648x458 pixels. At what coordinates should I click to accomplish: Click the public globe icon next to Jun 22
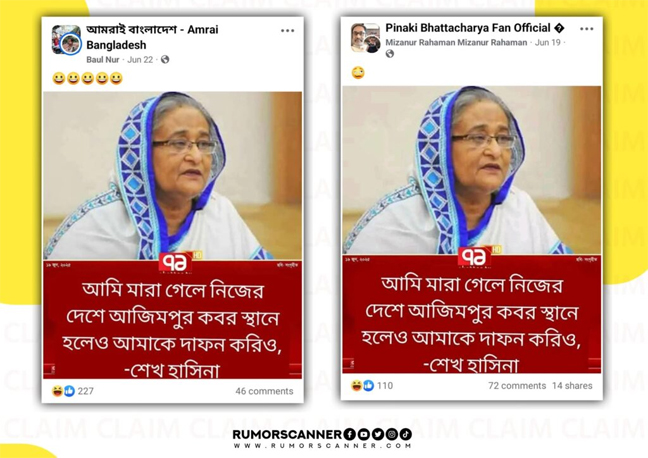165,60
